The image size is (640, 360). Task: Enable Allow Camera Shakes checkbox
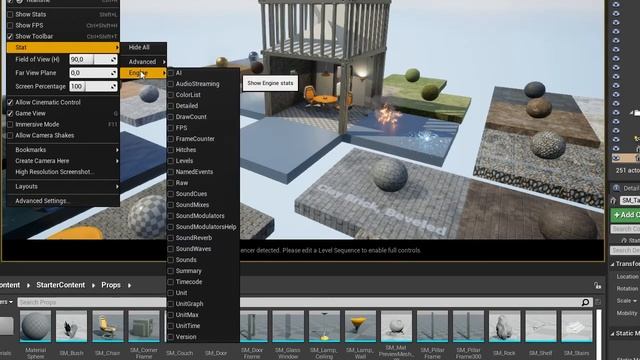11,136
